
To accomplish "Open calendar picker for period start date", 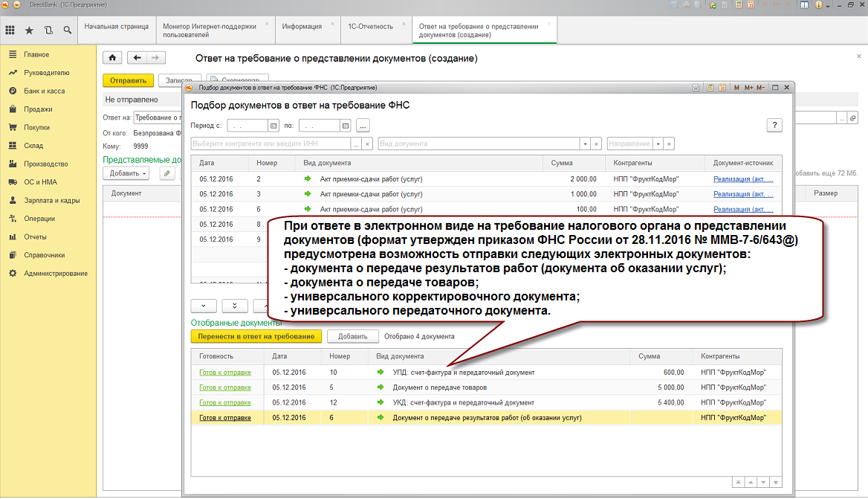I will coord(273,125).
